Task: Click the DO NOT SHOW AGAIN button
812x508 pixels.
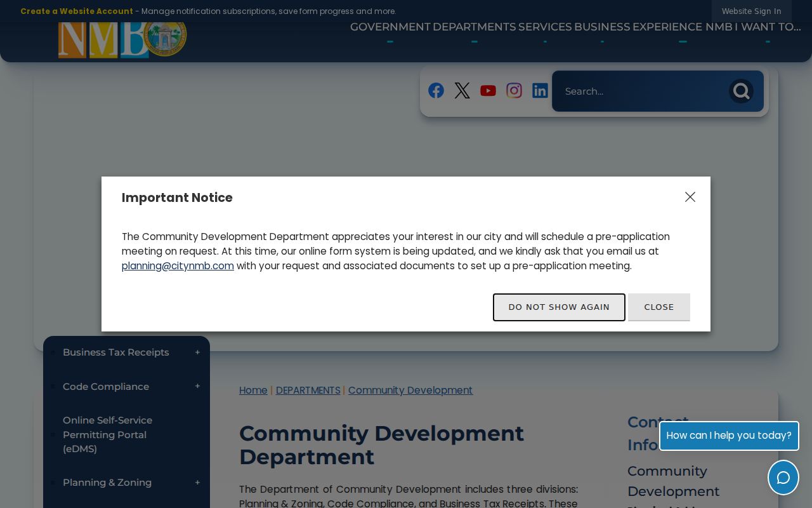Action: (559, 307)
